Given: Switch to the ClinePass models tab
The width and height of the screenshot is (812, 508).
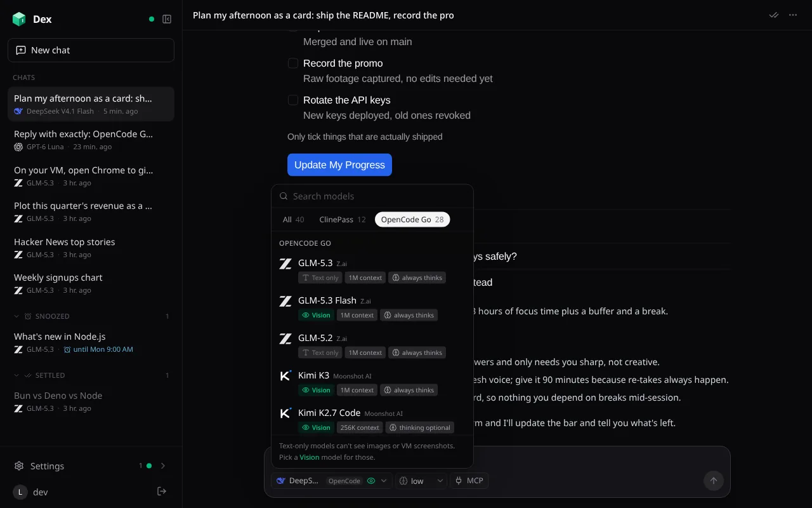Looking at the screenshot, I should [x=343, y=220].
